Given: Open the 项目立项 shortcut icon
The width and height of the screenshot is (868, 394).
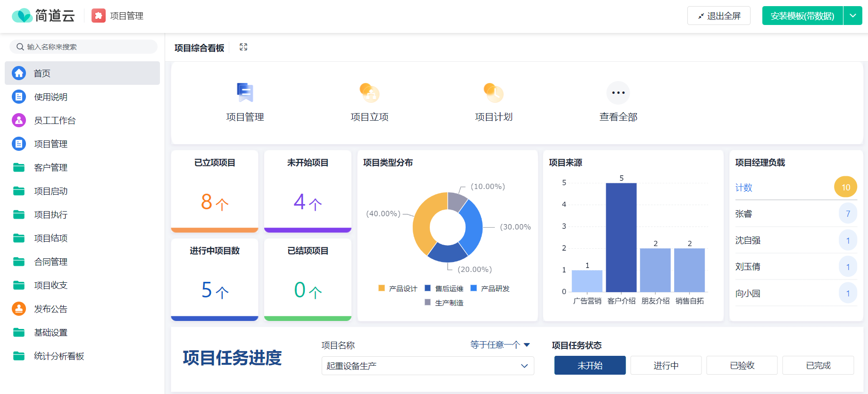Looking at the screenshot, I should 369,92.
